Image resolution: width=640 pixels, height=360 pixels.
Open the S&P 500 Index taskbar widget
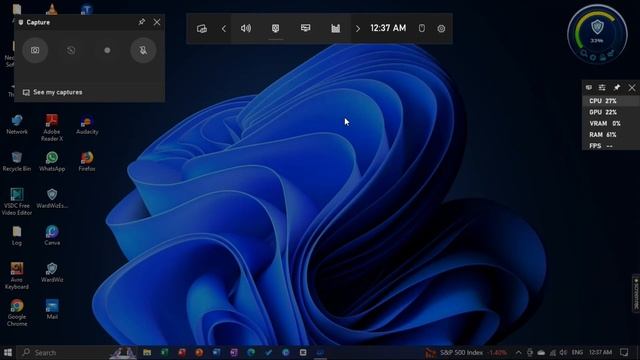click(x=466, y=352)
